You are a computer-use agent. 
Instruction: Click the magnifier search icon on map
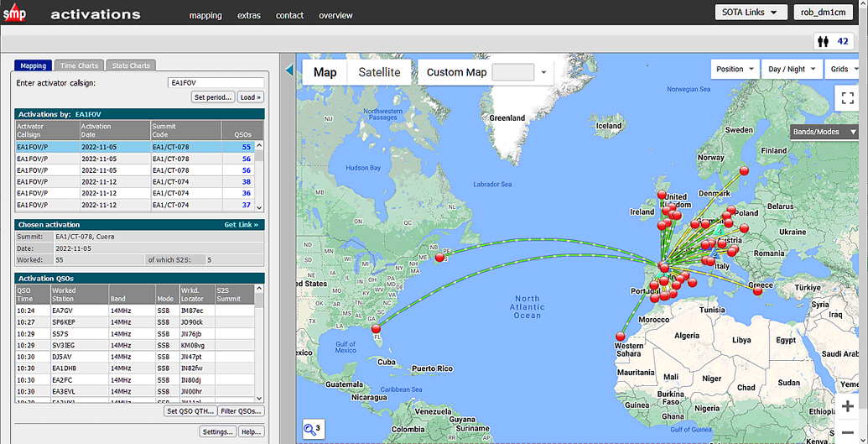coord(312,430)
